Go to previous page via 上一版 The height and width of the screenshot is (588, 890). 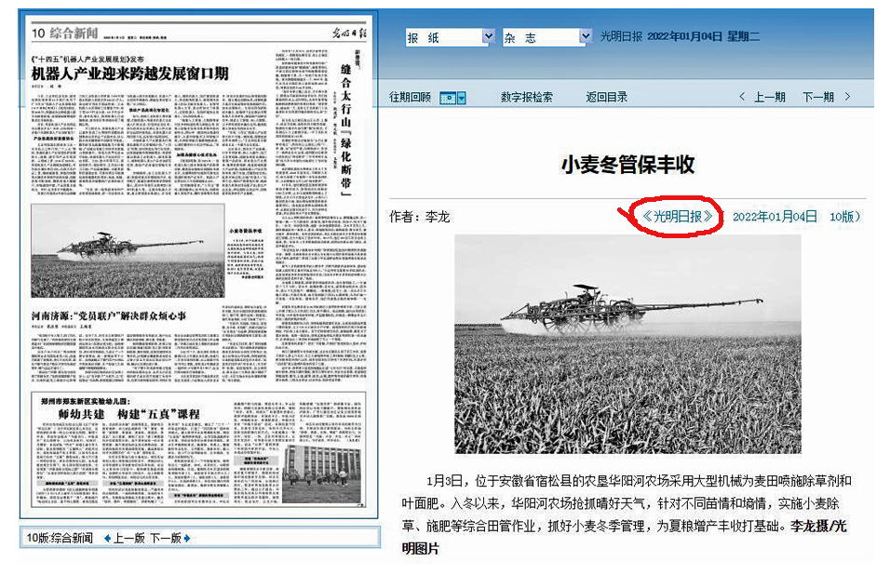(x=129, y=539)
